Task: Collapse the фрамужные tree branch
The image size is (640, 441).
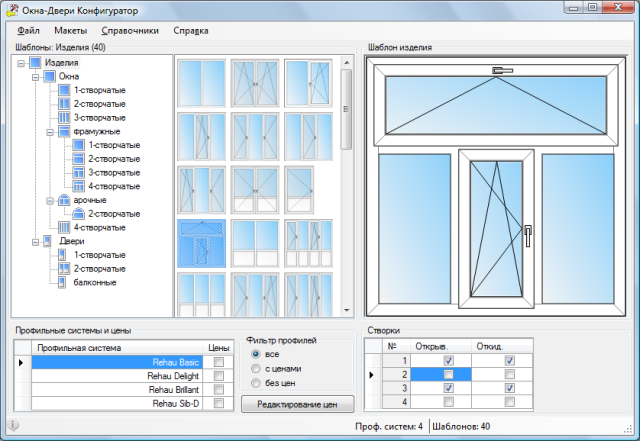Action: [x=51, y=131]
